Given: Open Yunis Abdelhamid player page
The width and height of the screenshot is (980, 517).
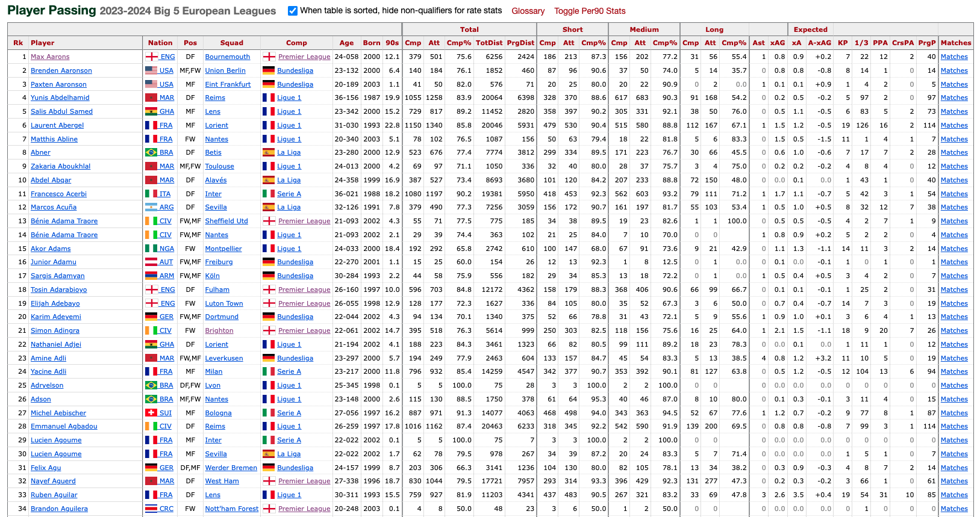Looking at the screenshot, I should (x=60, y=98).
